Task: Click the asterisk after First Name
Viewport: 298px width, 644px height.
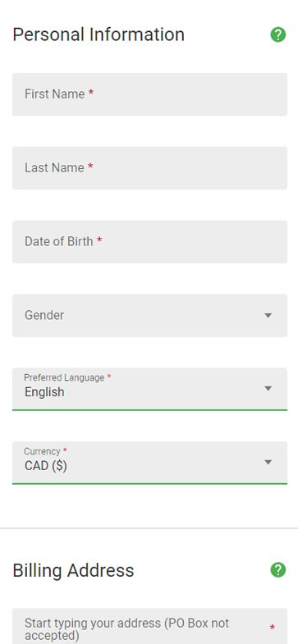Action: point(91,94)
